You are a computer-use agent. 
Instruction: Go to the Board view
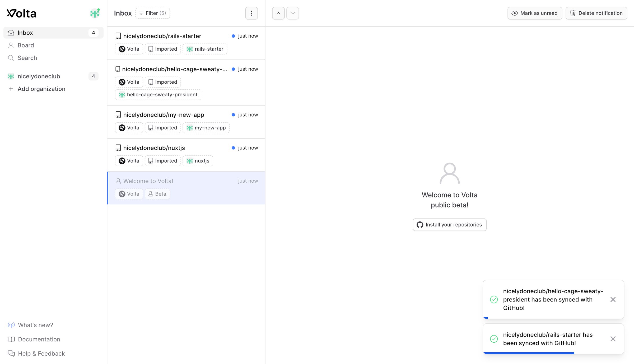(x=53, y=45)
